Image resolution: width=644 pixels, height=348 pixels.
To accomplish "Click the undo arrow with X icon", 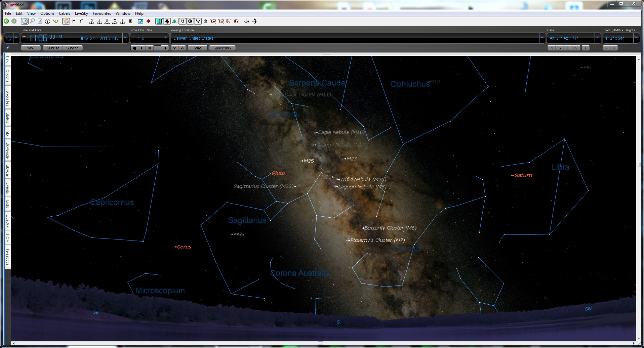I will pos(81,21).
